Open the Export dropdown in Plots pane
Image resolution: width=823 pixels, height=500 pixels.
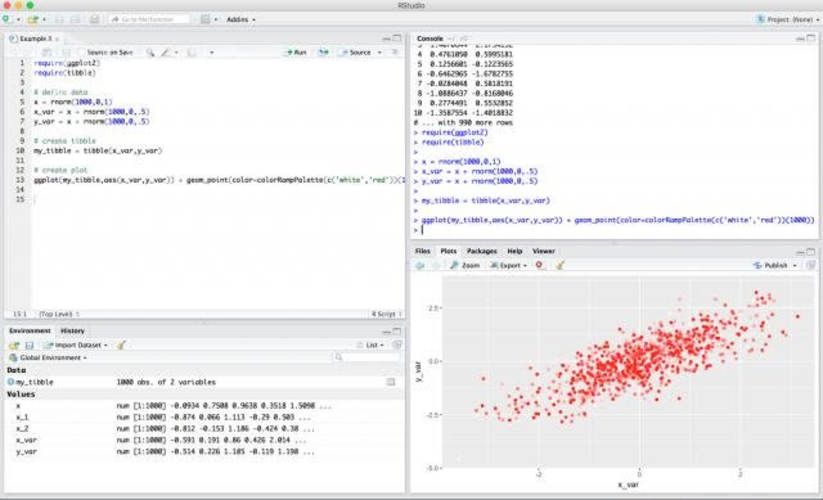point(508,265)
